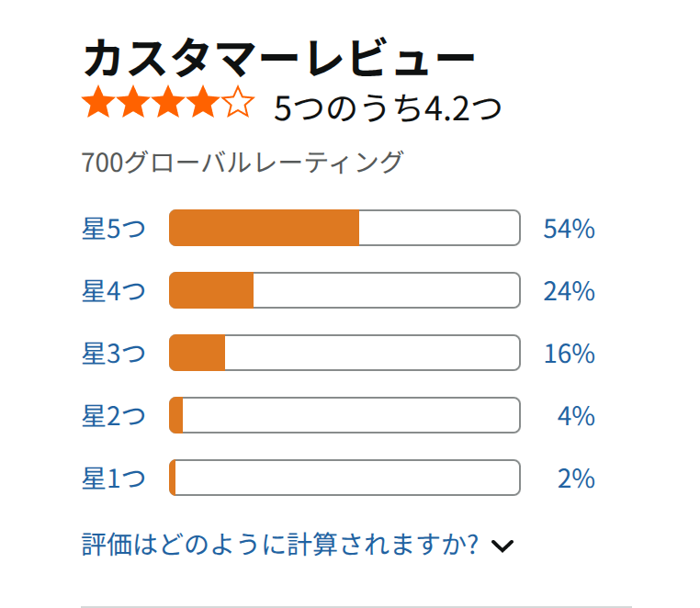Click the chevron next to 評価はどのように計算されますか

[x=502, y=546]
